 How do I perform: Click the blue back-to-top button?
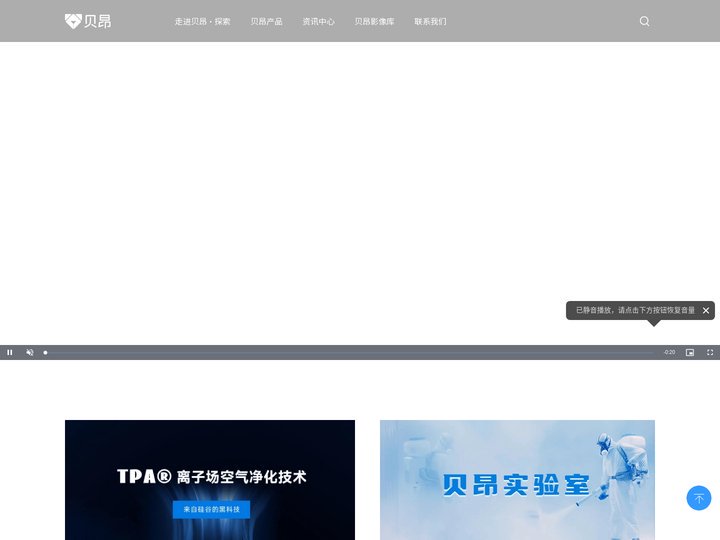pos(699,498)
